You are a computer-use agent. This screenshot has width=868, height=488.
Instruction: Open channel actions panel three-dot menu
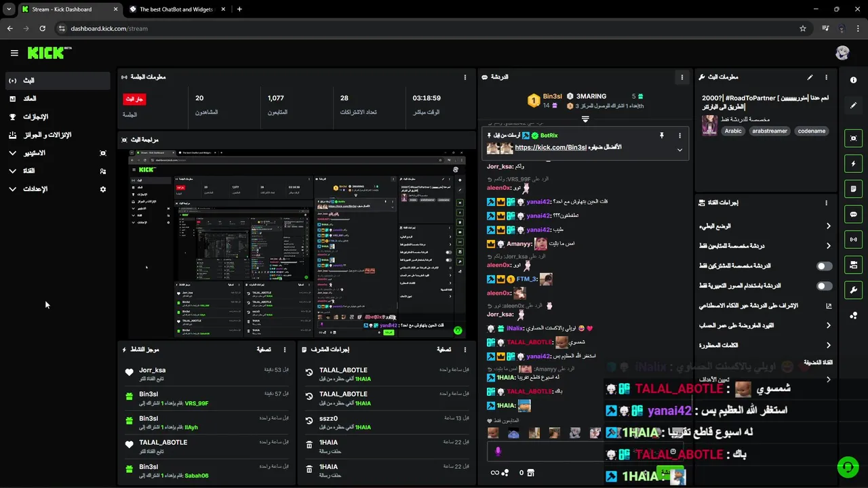pyautogui.click(x=826, y=203)
